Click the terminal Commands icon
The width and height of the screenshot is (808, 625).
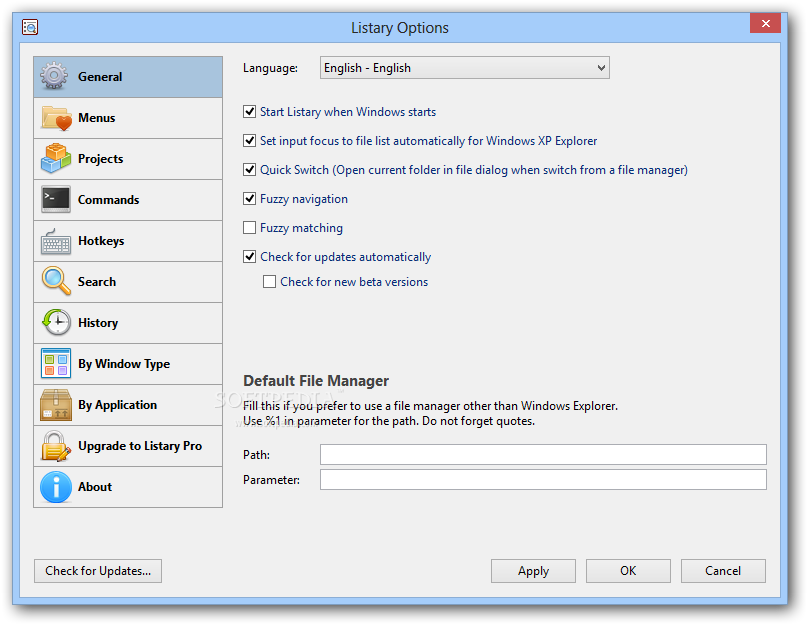pos(55,200)
